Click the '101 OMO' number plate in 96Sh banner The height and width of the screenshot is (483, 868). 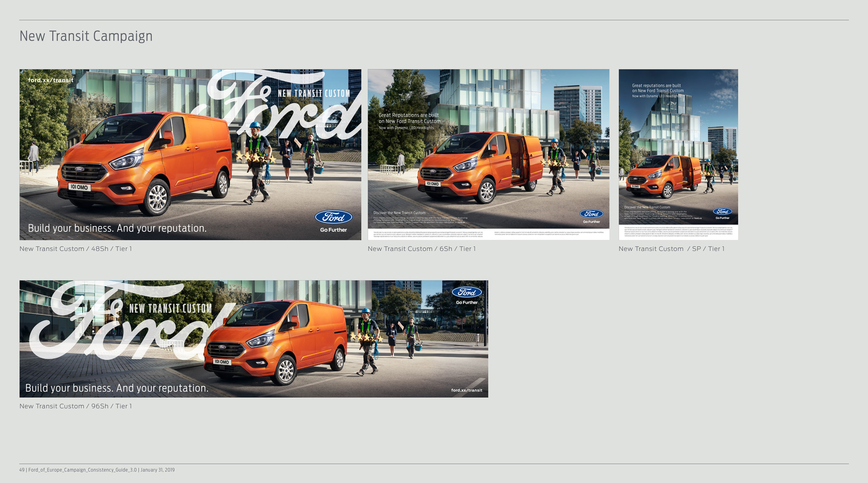point(222,362)
